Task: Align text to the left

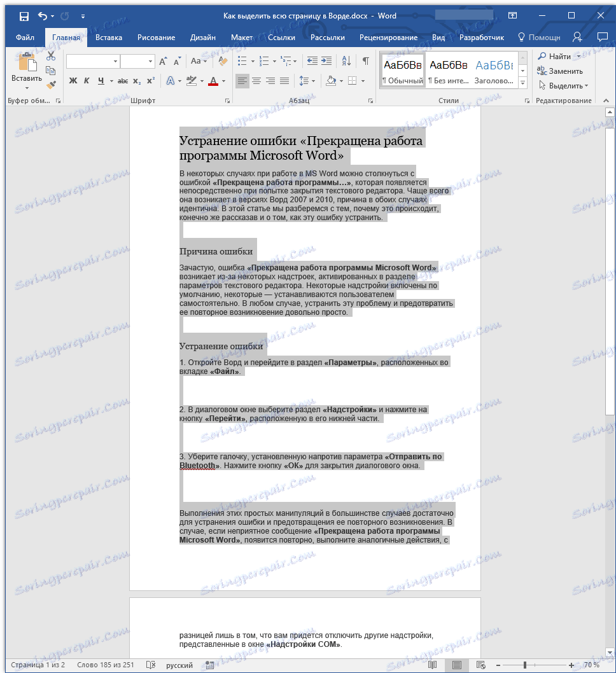Action: pos(242,81)
